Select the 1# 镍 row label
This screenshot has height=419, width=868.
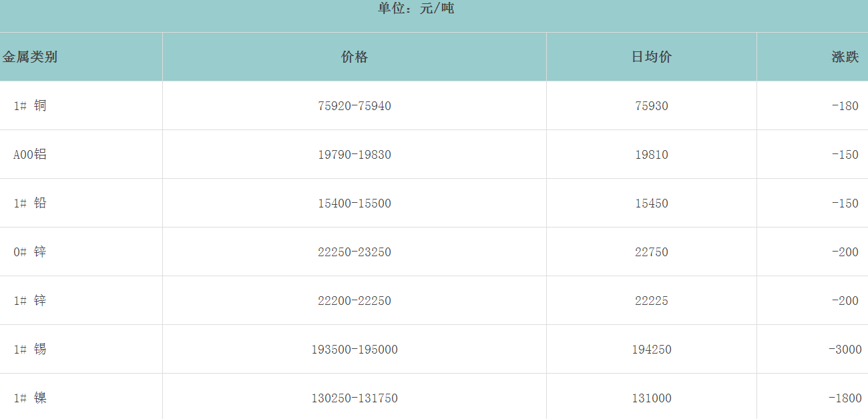pos(30,398)
